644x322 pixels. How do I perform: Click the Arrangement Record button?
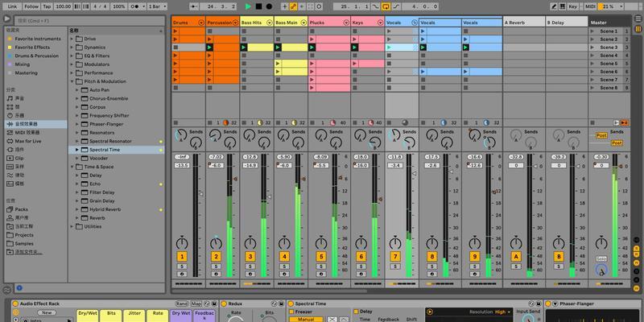269,6
